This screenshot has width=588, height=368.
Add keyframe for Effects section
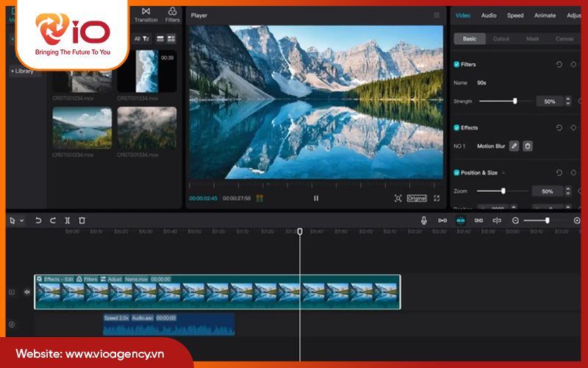tap(573, 127)
